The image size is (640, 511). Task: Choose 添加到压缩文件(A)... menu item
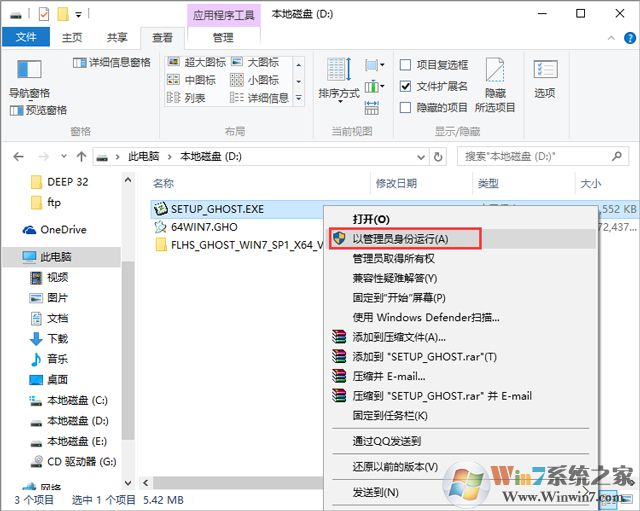(463, 337)
